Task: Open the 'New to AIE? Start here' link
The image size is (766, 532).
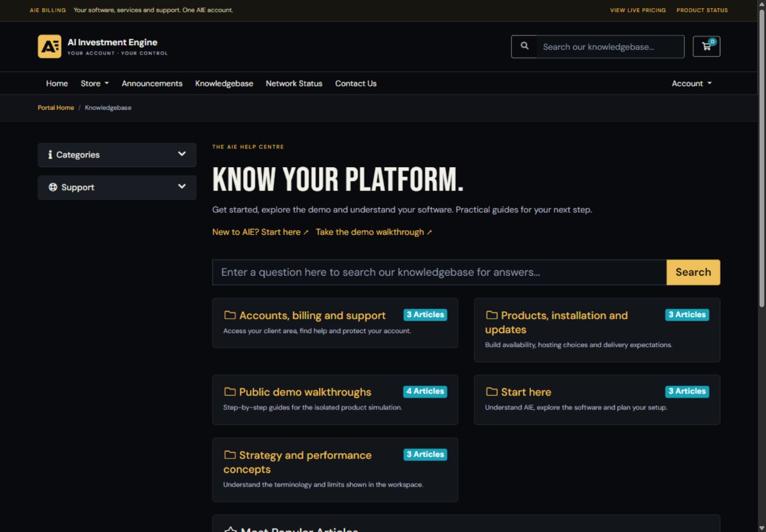Action: click(260, 232)
